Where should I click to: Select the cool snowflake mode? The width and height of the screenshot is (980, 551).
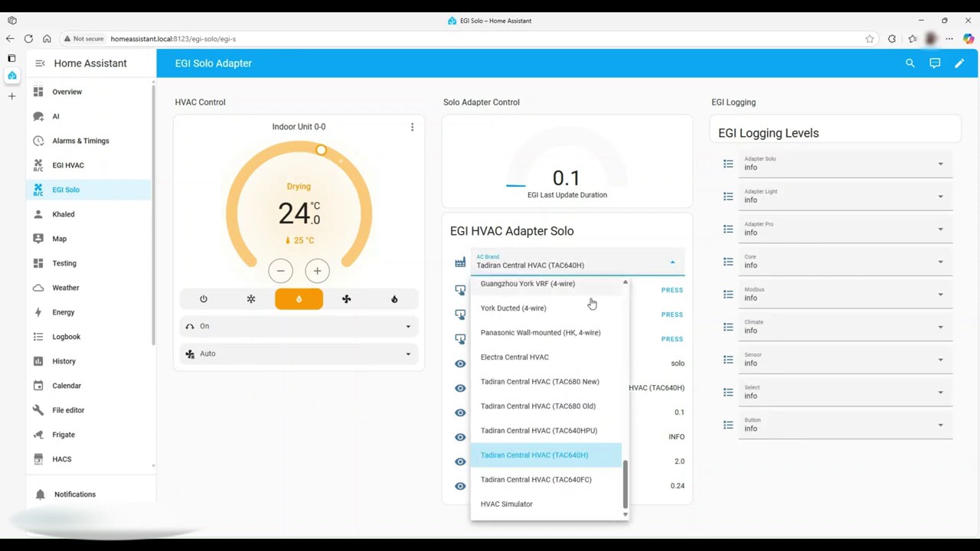point(251,299)
